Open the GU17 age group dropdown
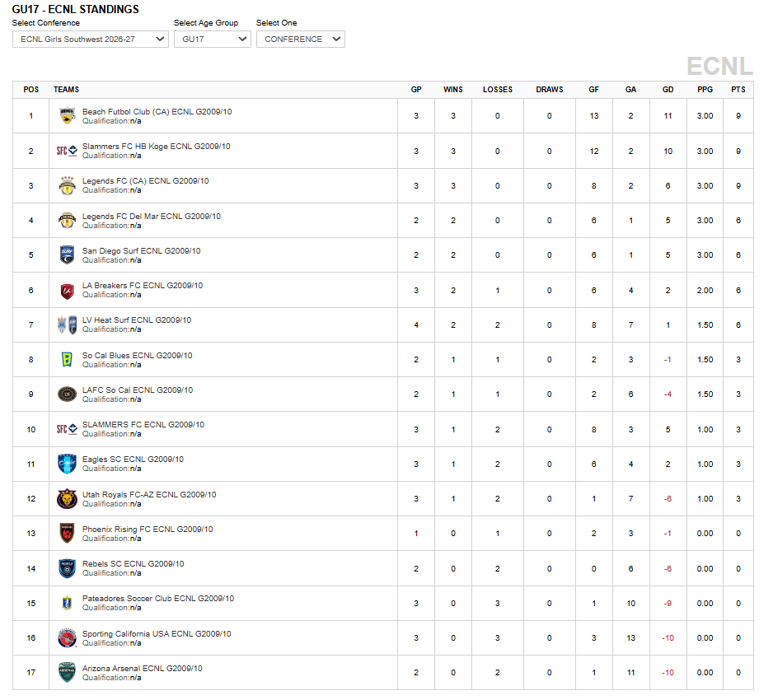Image resolution: width=773 pixels, height=700 pixels. (x=213, y=39)
